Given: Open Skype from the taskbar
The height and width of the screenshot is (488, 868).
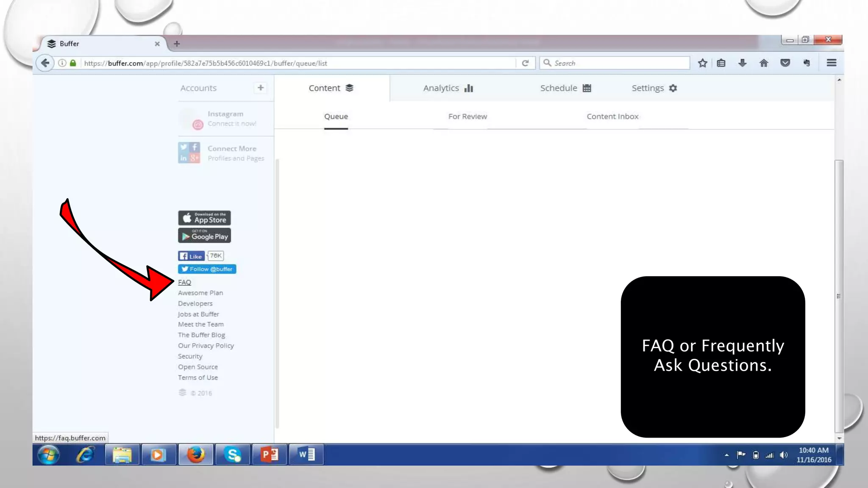Looking at the screenshot, I should (x=233, y=455).
